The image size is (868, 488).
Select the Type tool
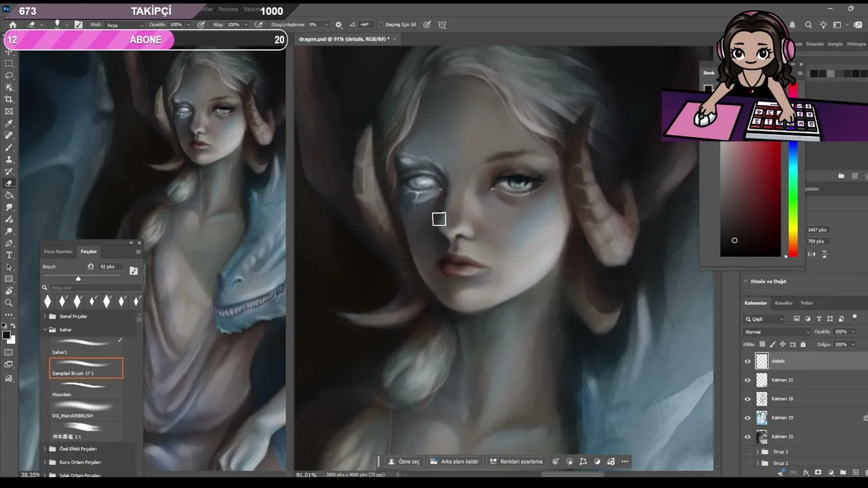[x=9, y=256]
